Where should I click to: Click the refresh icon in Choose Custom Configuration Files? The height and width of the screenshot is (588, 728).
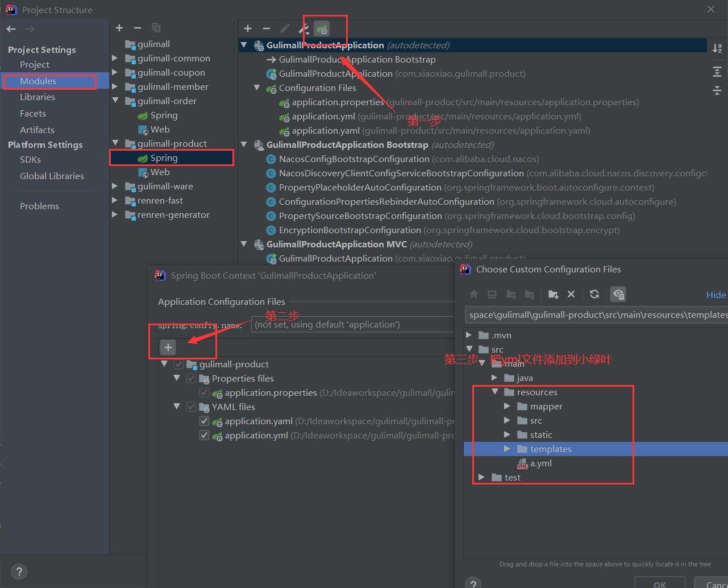click(594, 294)
